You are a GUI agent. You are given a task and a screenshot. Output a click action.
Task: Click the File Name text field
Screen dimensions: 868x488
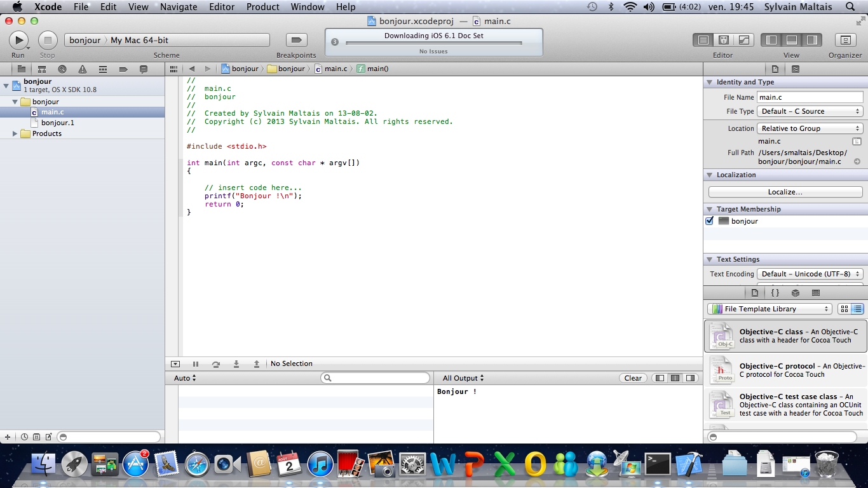point(810,97)
